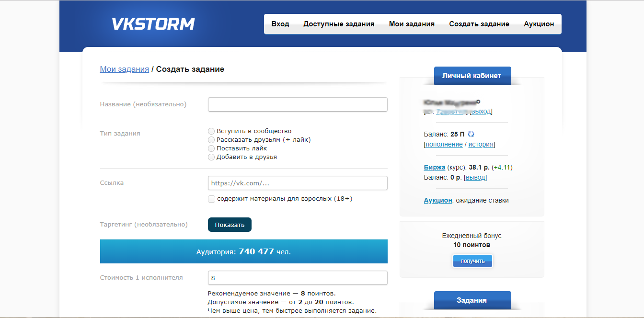Go to the «Аукцион» section in navigation
Screen dimensions: 644x318
point(539,23)
